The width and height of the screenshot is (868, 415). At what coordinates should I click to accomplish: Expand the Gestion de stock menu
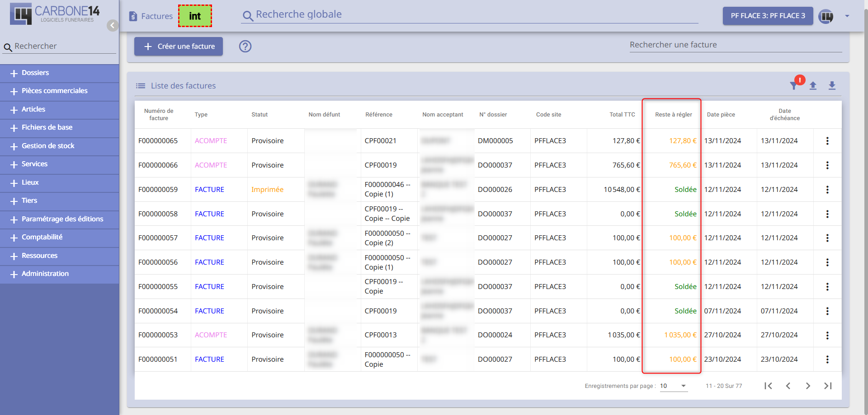tap(60, 146)
